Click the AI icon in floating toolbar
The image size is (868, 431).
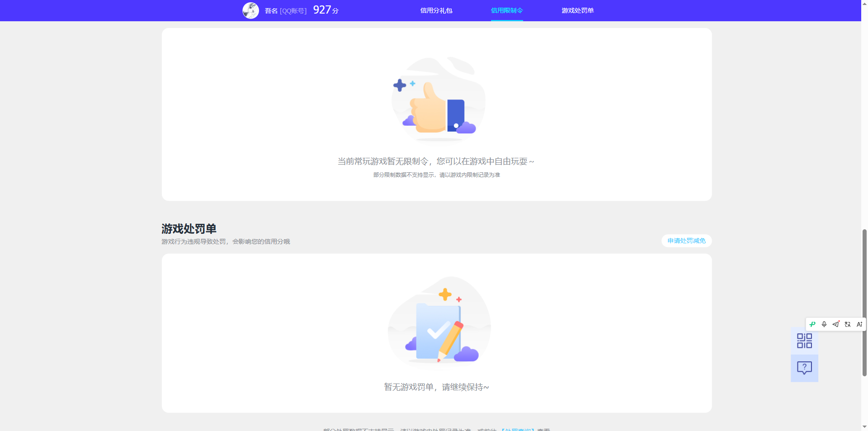point(859,324)
